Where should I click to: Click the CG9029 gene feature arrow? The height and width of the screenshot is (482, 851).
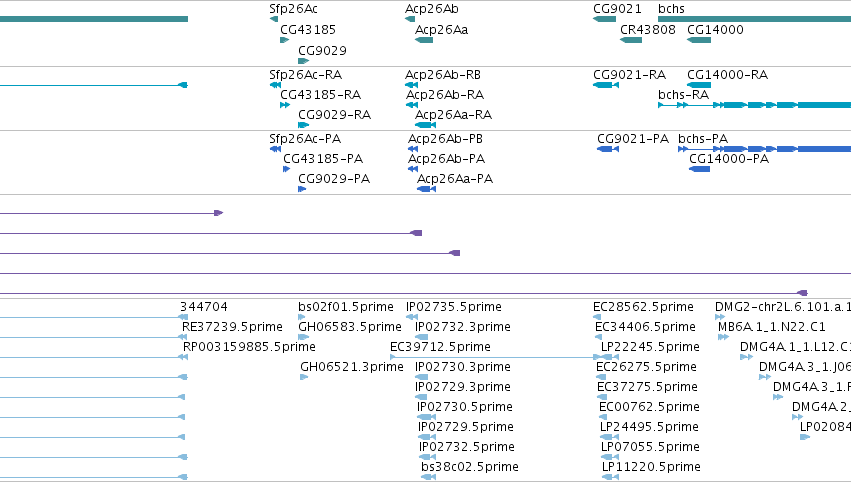pyautogui.click(x=303, y=61)
